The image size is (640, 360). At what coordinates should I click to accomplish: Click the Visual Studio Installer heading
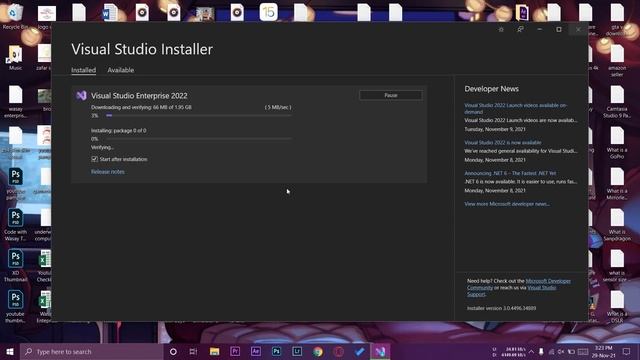tap(142, 49)
